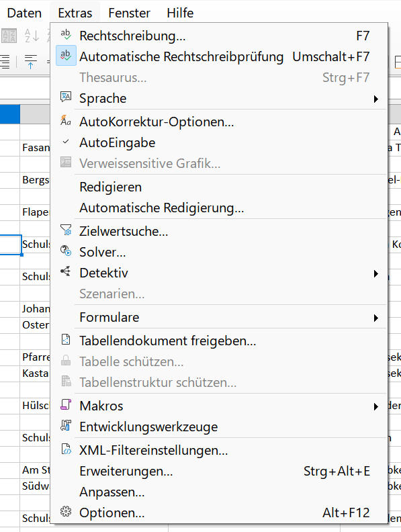401x532 pixels.
Task: Open Formulare submenu entry
Action: click(219, 317)
